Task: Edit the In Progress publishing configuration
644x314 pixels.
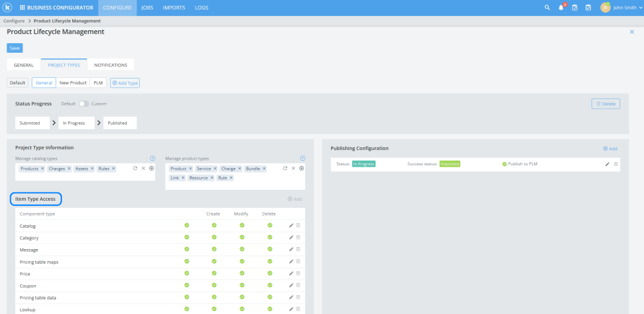Action: [x=607, y=164]
